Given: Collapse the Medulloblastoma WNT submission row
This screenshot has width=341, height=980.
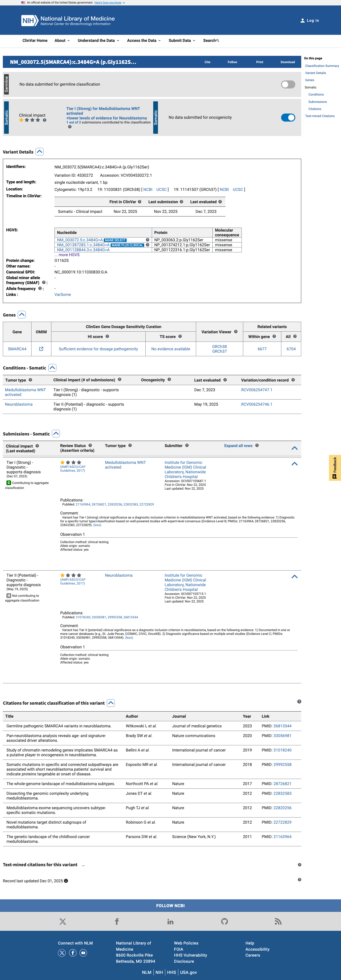Looking at the screenshot, I should click(x=295, y=464).
